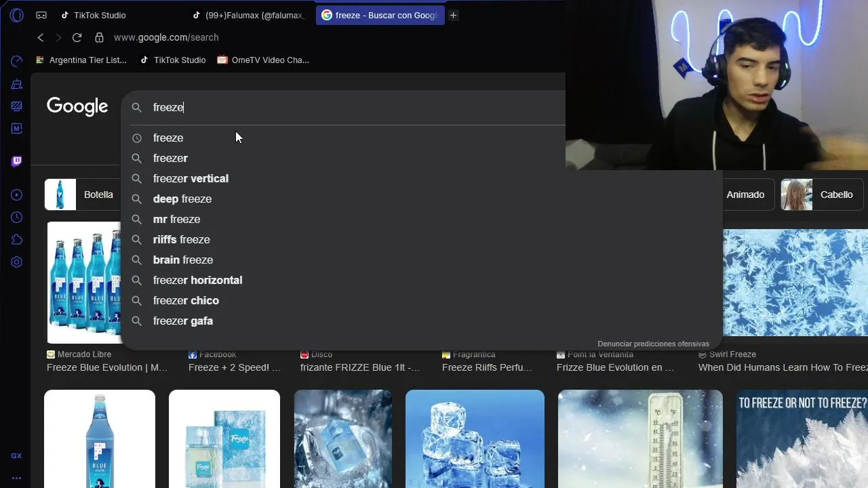Open 'To Freeze or Not to Freeze' image
The height and width of the screenshot is (488, 868).
click(x=802, y=439)
